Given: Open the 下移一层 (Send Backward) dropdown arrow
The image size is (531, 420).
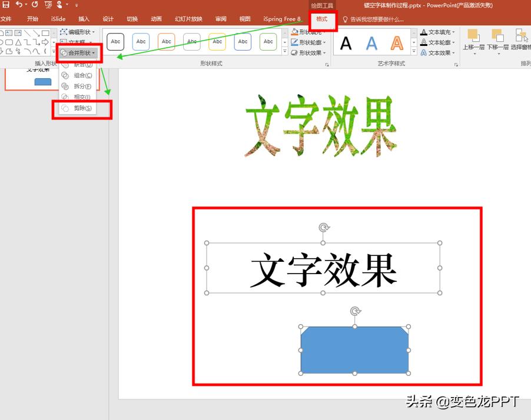Looking at the screenshot, I should tap(499, 54).
